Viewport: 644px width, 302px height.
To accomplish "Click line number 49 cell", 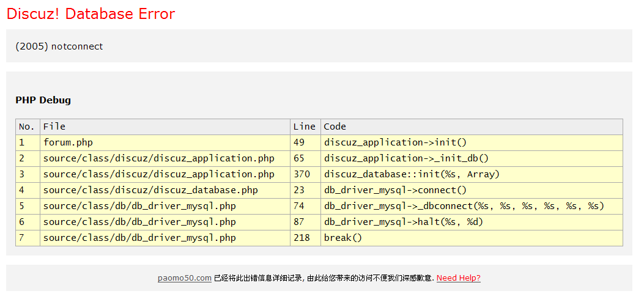I will [x=305, y=143].
